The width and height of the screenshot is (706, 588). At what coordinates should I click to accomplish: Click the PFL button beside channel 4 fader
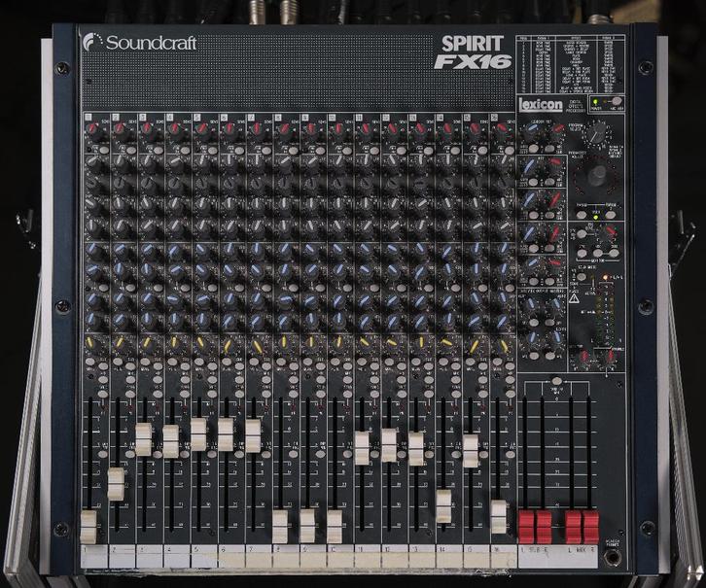185,454
